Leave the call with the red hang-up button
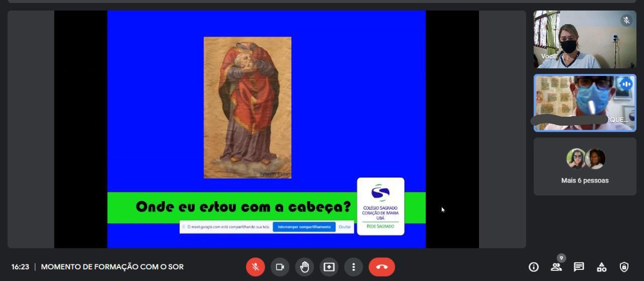The width and height of the screenshot is (644, 281). pyautogui.click(x=382, y=267)
